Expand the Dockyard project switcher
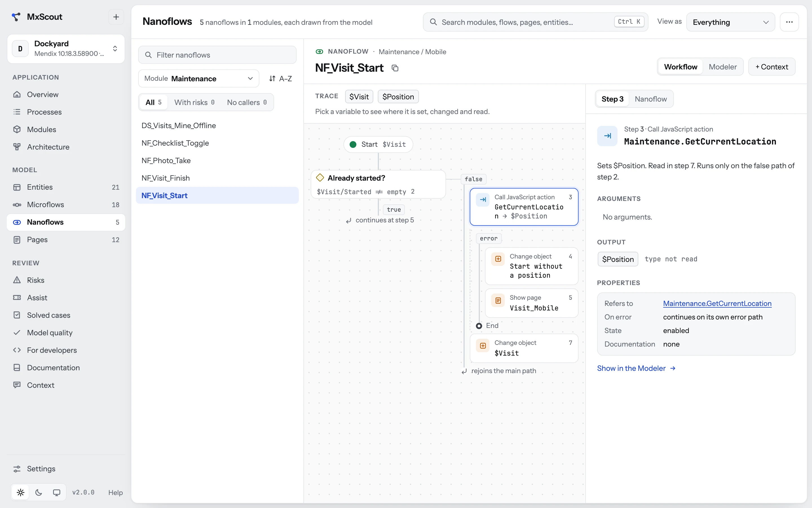 [66, 49]
